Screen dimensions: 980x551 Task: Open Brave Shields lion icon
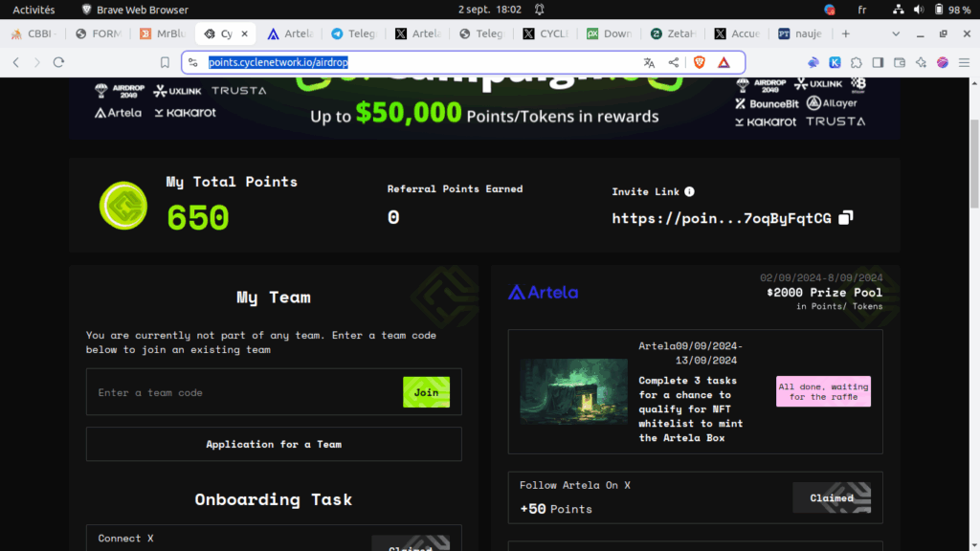click(700, 62)
